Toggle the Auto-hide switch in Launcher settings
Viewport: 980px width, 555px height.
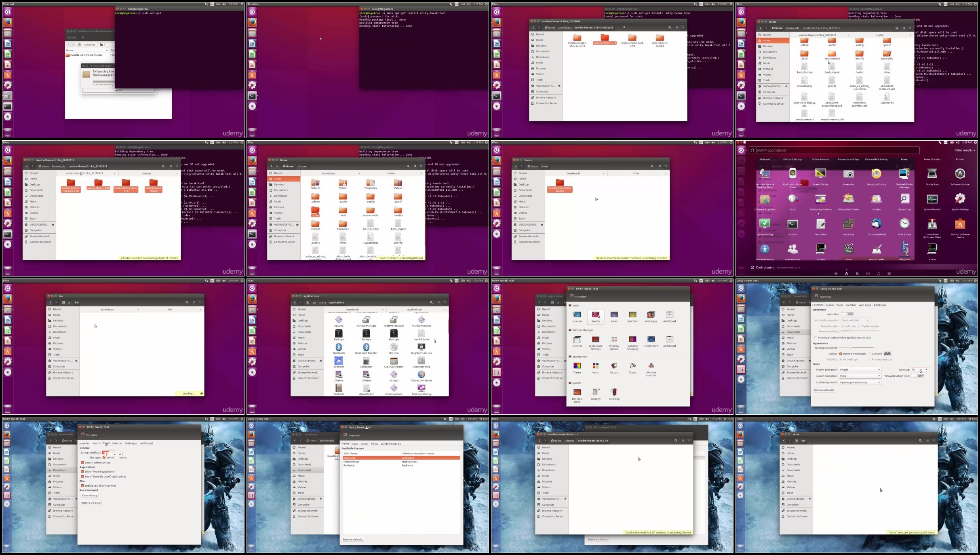click(847, 314)
